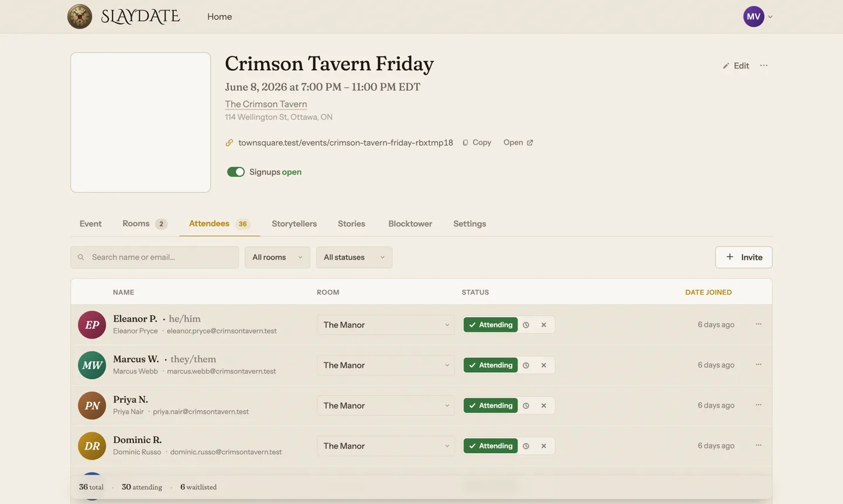The height and width of the screenshot is (504, 843).
Task: Click the Slaydate clock logo icon
Action: [80, 16]
